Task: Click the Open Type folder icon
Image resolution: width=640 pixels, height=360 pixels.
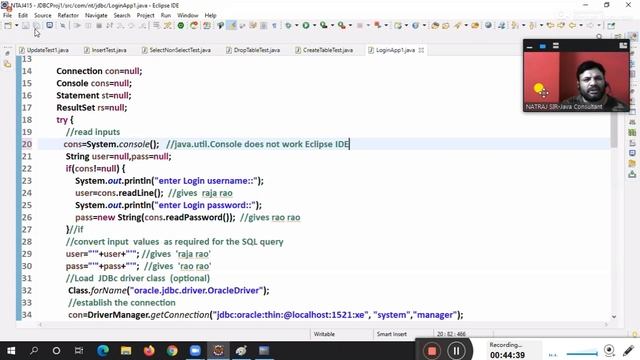Action: (435, 25)
